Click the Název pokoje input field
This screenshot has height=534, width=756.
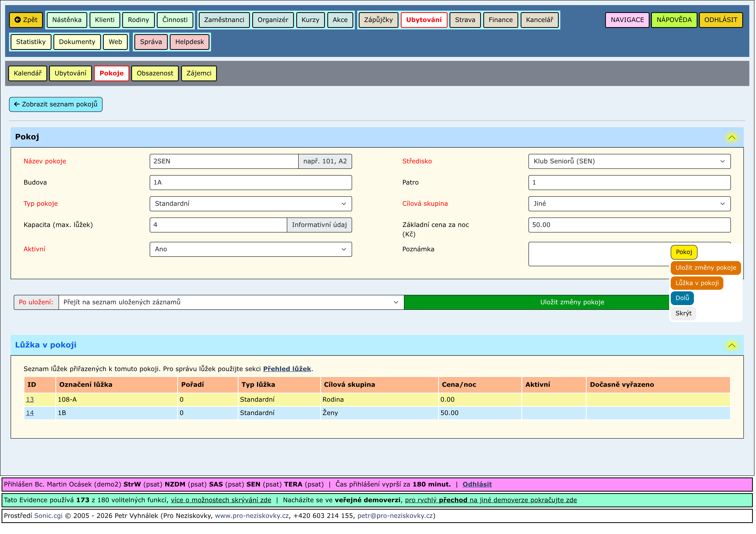pyautogui.click(x=224, y=161)
